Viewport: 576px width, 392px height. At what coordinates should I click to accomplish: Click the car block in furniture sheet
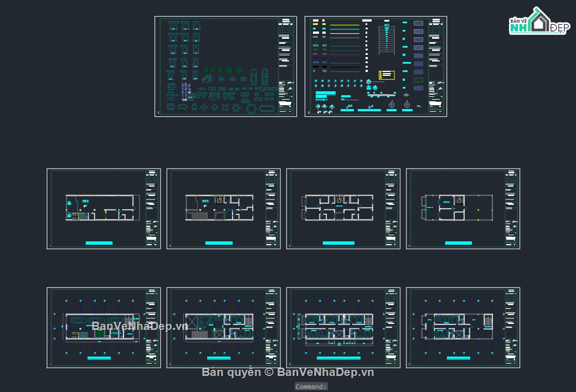[253, 76]
